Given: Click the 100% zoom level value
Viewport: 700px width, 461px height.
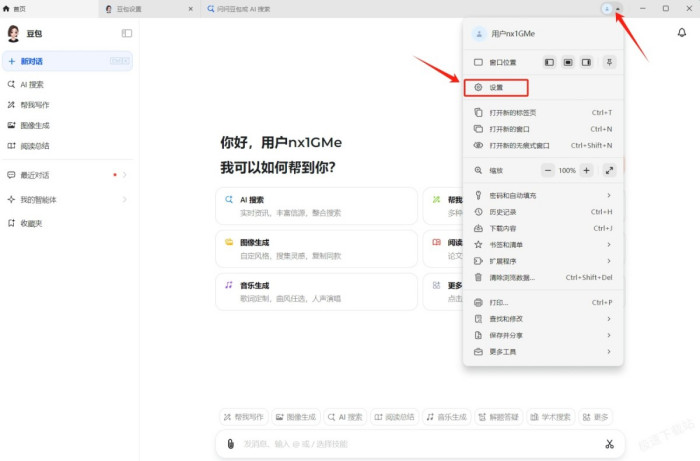Looking at the screenshot, I should point(567,170).
